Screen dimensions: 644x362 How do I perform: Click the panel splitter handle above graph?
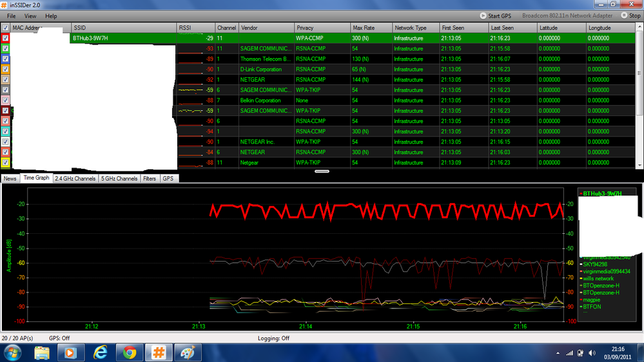point(322,171)
